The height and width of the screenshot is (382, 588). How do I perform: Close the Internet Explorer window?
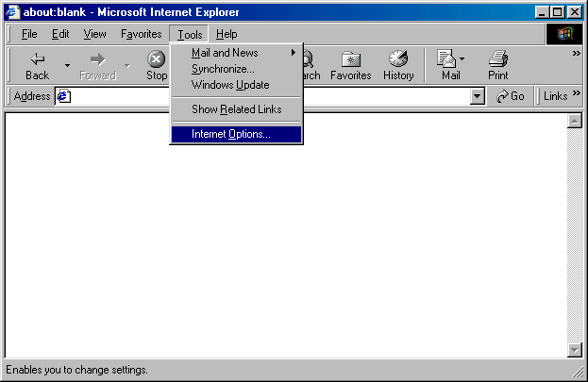(574, 12)
